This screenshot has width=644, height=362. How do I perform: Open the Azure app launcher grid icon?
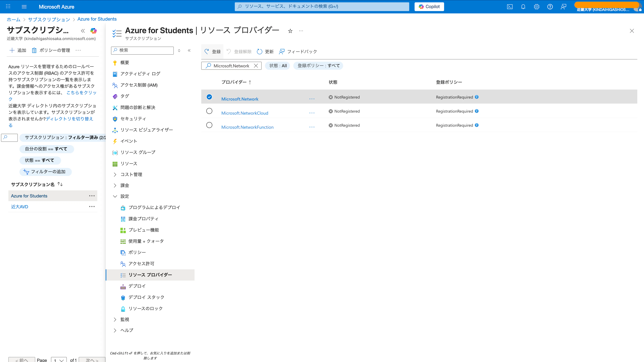8,7
